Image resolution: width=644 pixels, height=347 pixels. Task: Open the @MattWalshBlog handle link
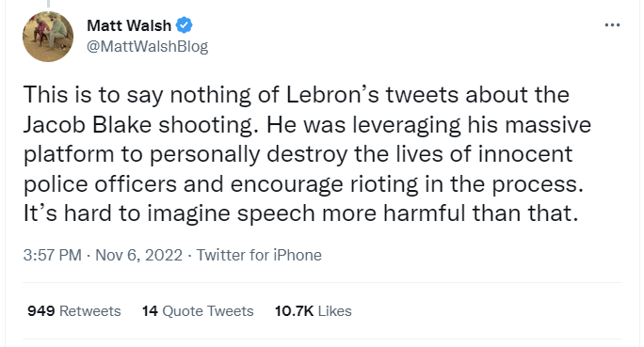[x=148, y=46]
